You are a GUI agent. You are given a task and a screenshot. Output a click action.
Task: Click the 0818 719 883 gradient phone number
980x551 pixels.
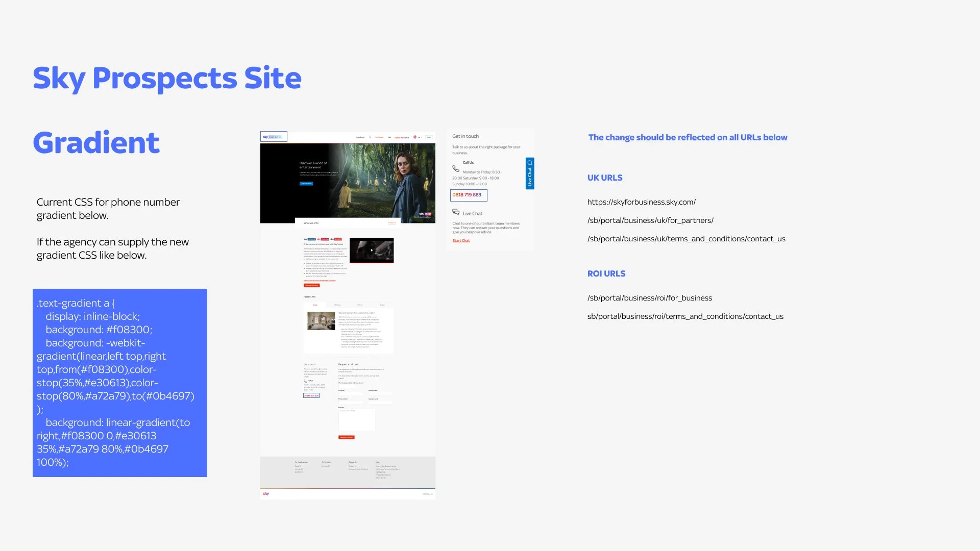coord(467,195)
